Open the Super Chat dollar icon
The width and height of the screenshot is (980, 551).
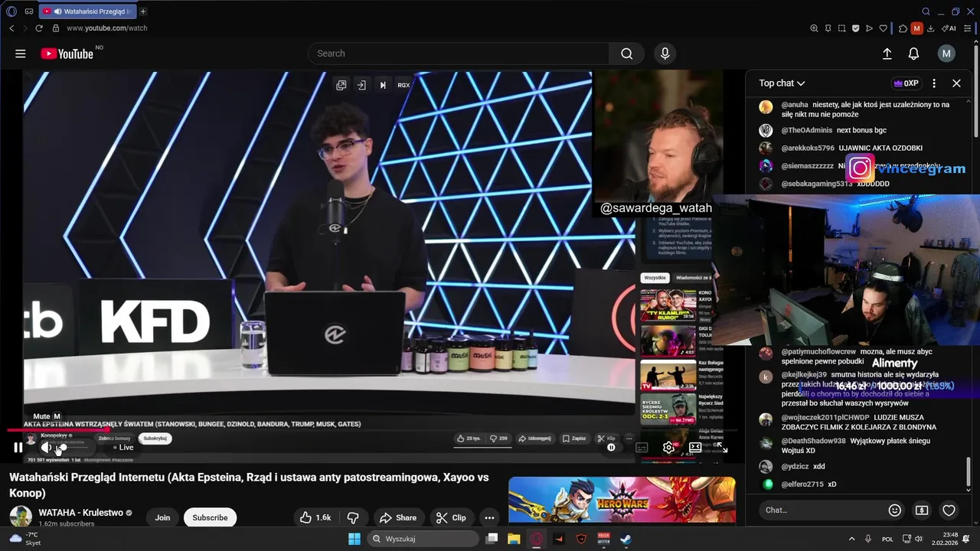(x=922, y=510)
